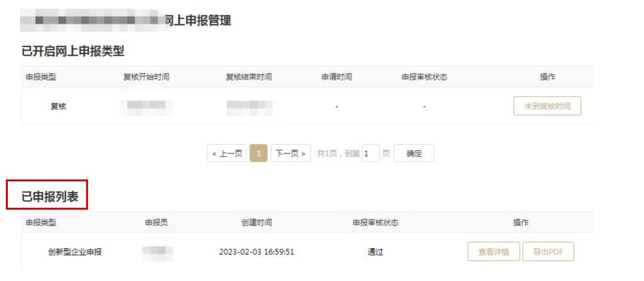Click the 已申报列表 section heading
The width and height of the screenshot is (644, 281).
click(x=49, y=197)
